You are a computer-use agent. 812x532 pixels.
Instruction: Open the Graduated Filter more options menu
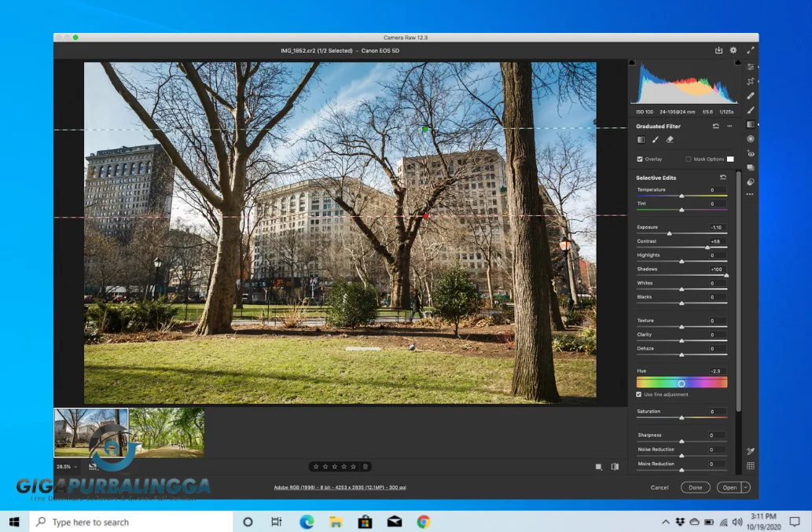click(x=729, y=127)
